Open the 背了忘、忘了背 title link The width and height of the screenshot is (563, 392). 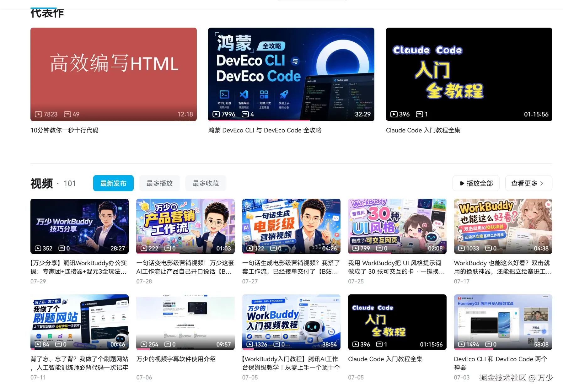click(79, 363)
